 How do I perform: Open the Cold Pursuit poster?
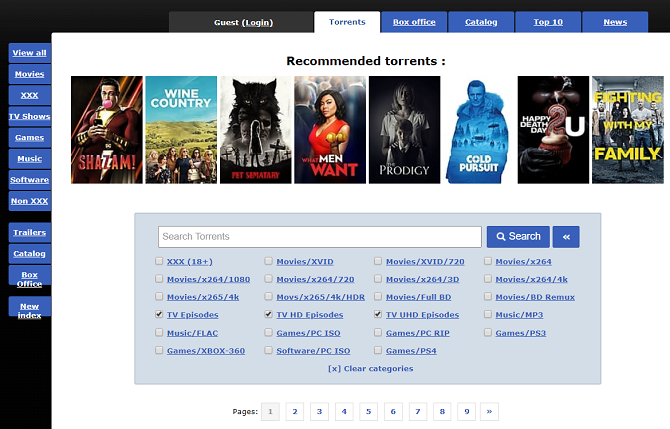coord(479,130)
